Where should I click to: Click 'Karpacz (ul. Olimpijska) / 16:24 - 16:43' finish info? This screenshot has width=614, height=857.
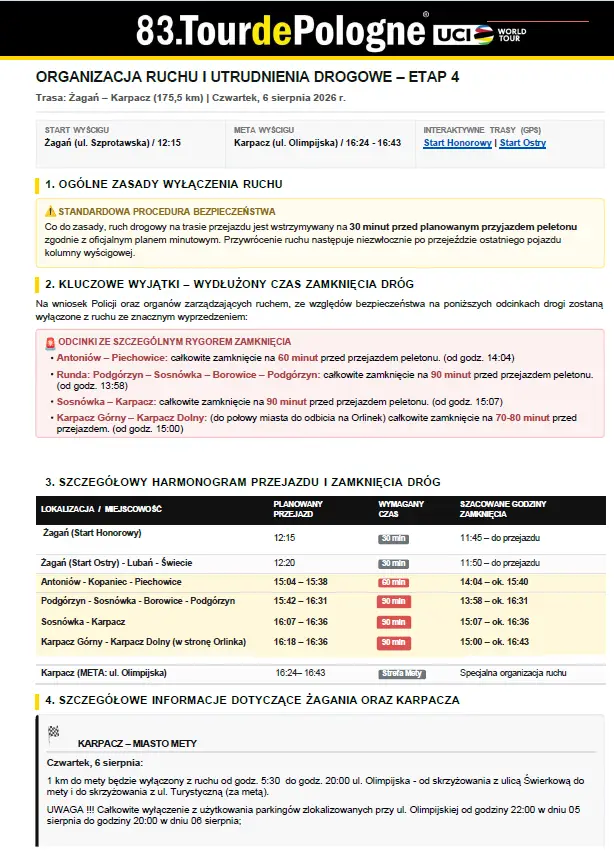[317, 143]
